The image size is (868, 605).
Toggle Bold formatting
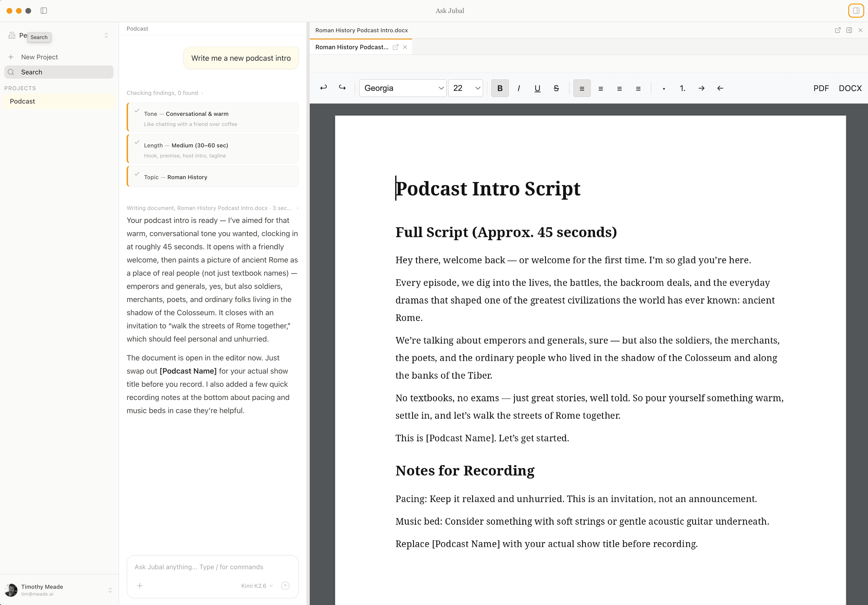(500, 88)
